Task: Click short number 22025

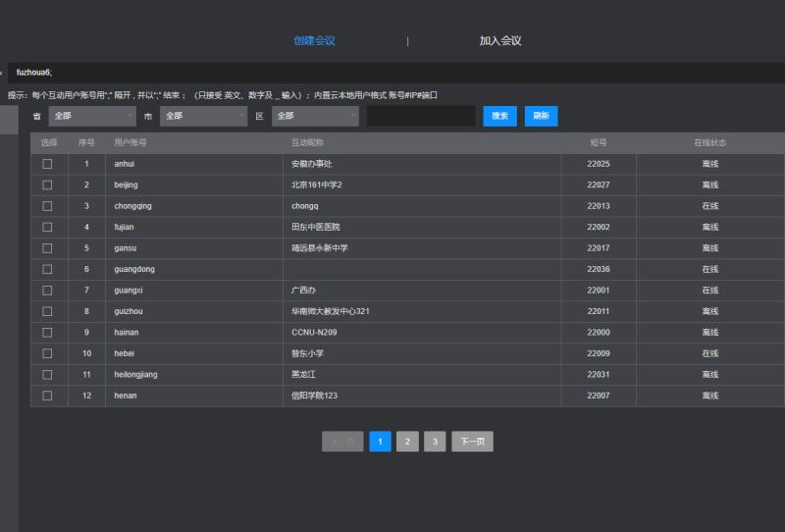Action: [x=599, y=164]
